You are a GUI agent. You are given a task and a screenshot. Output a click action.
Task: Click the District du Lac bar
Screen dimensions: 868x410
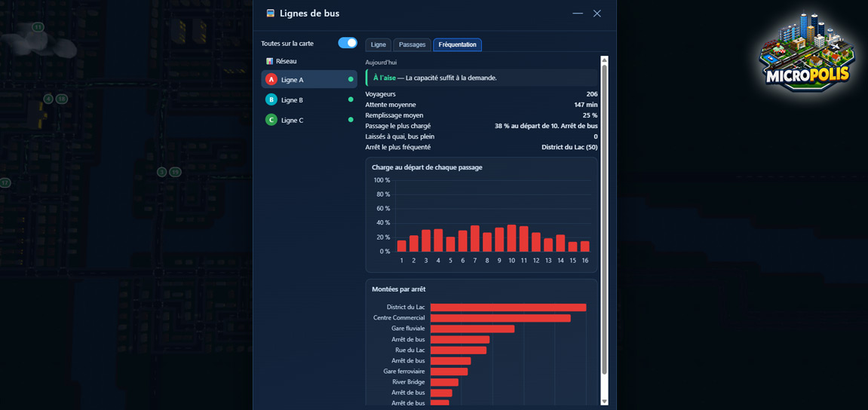point(508,307)
